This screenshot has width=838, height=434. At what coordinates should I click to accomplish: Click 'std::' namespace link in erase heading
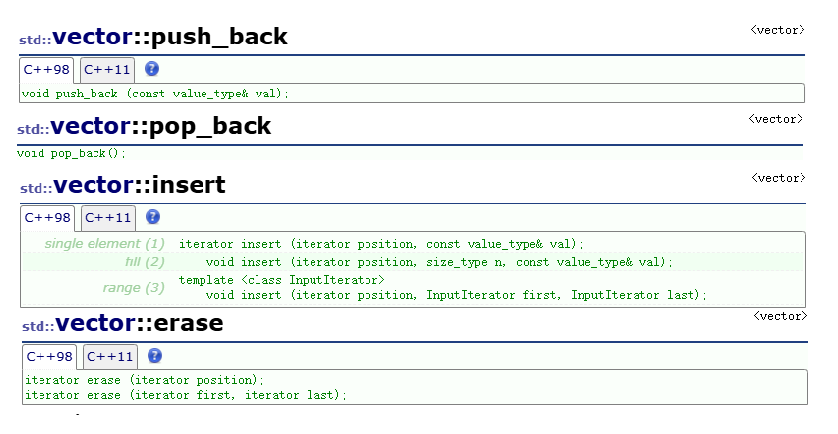pyautogui.click(x=37, y=326)
